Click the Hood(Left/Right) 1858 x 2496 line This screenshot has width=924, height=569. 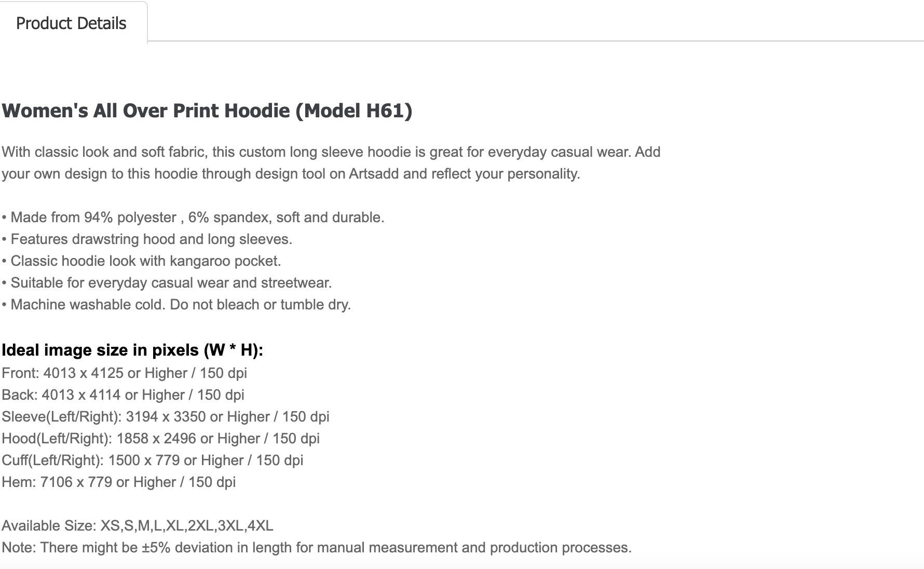(160, 439)
